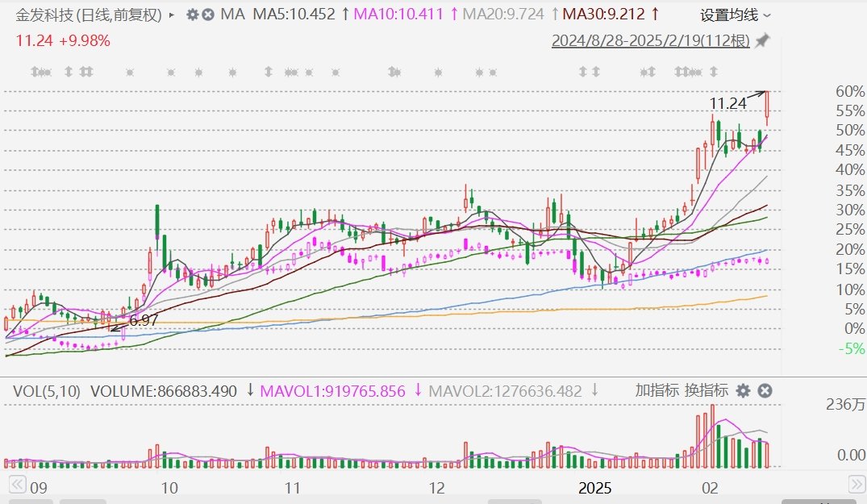Select the tallest red volume bar in February
Image resolution: width=867 pixels, height=504 pixels.
pos(712,436)
